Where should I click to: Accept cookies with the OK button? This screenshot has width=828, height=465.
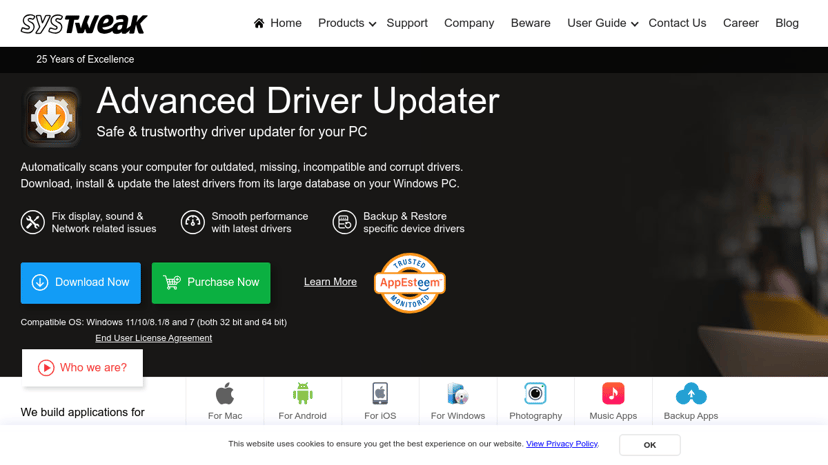click(x=650, y=445)
